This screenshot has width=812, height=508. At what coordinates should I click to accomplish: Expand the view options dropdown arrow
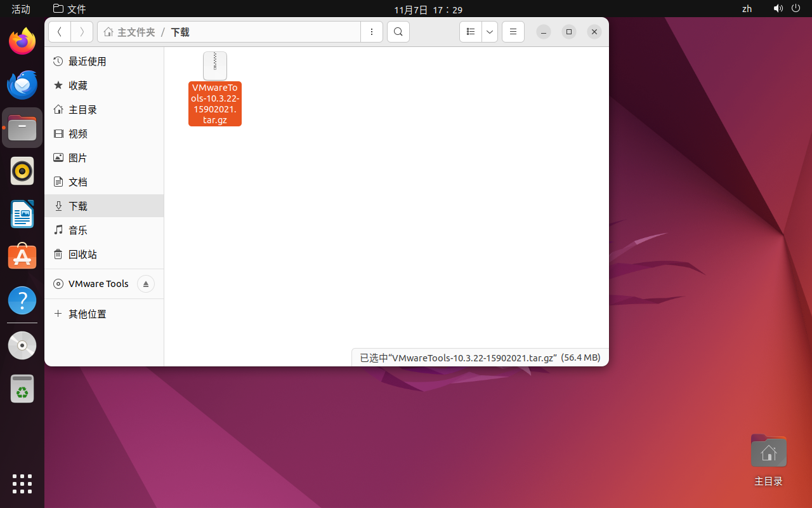point(490,32)
